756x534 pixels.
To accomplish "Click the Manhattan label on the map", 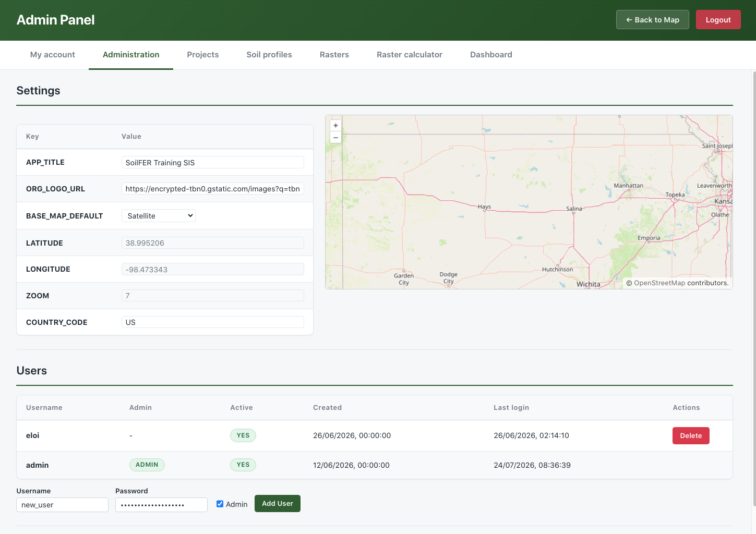I will pos(628,186).
